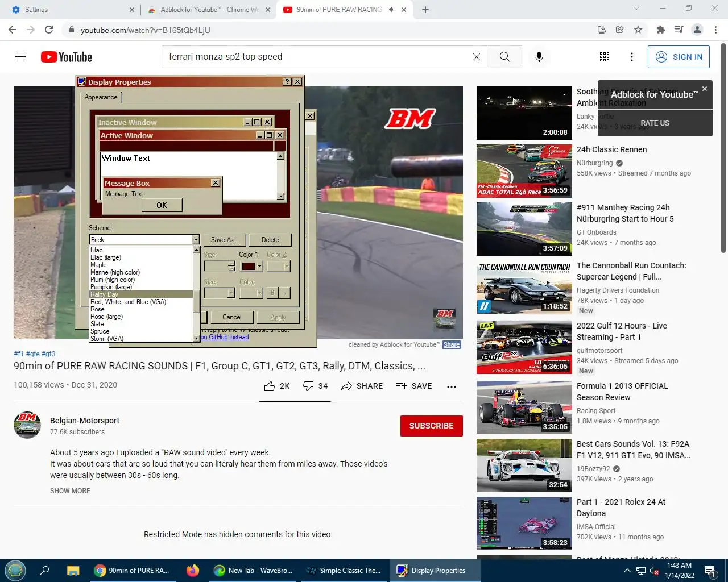Bookmark this page with star icon
Viewport: 728px width, 582px height.
click(638, 30)
